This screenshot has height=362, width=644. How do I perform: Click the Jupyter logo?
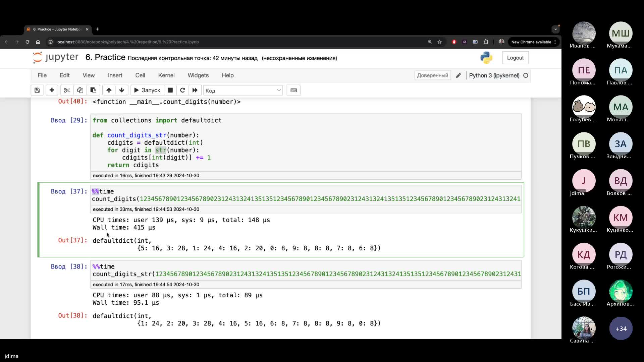click(x=55, y=57)
